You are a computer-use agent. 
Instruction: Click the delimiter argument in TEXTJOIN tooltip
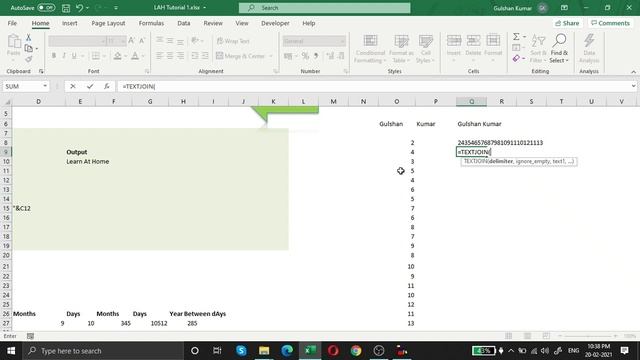[x=500, y=162]
